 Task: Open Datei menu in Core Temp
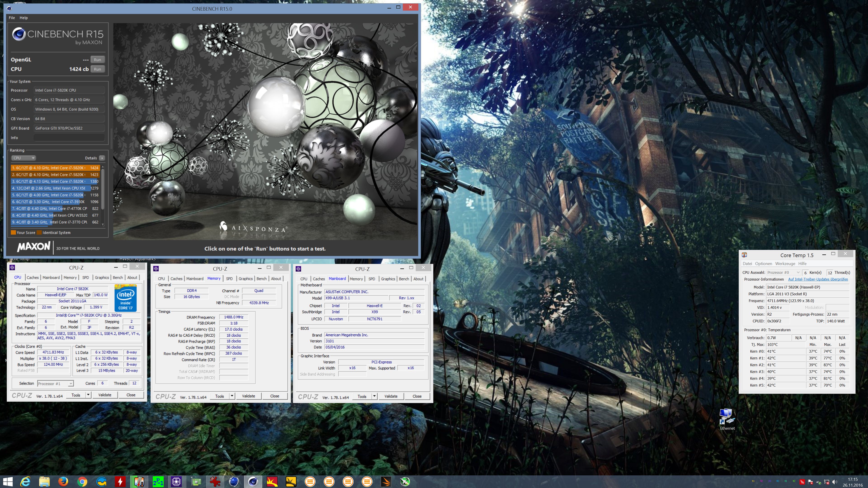pos(747,264)
